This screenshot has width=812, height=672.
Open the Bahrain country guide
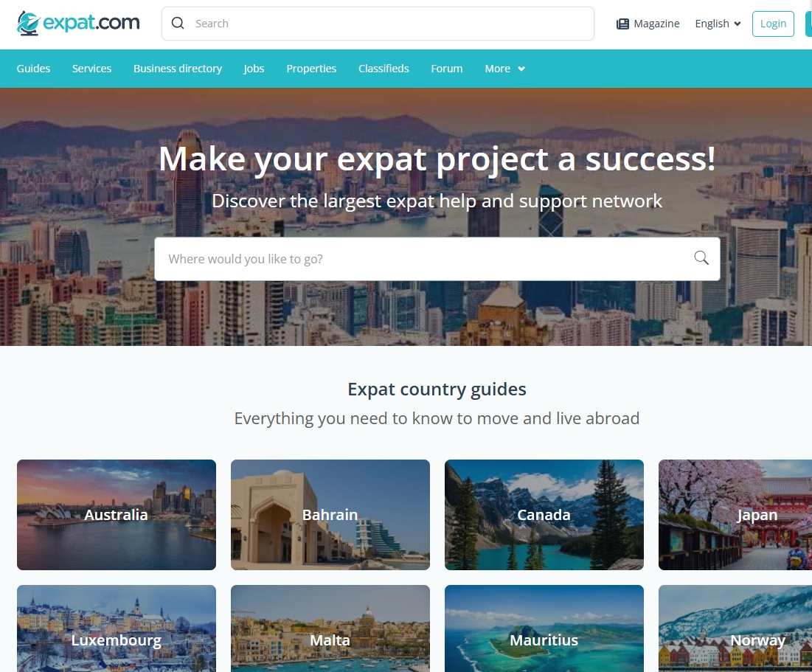(330, 514)
